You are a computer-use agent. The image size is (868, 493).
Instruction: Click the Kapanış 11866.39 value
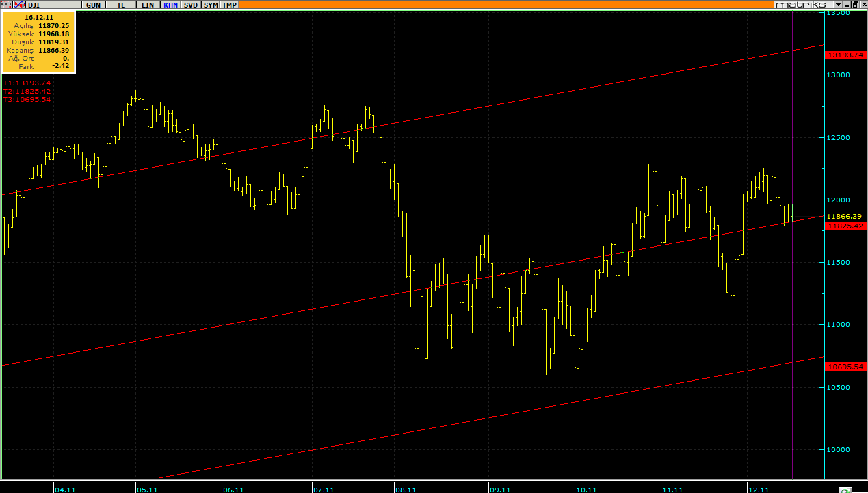coord(54,50)
